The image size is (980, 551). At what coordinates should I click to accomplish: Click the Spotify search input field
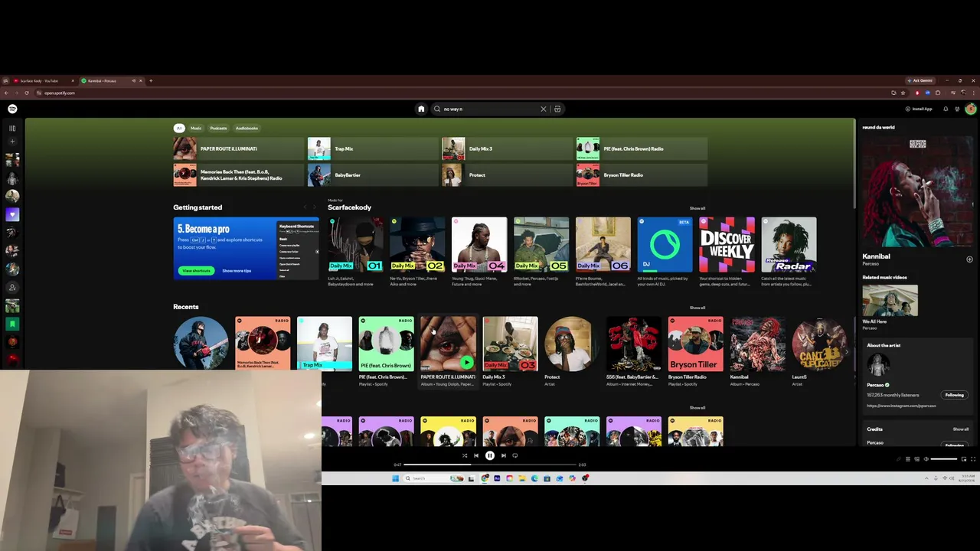tap(490, 109)
